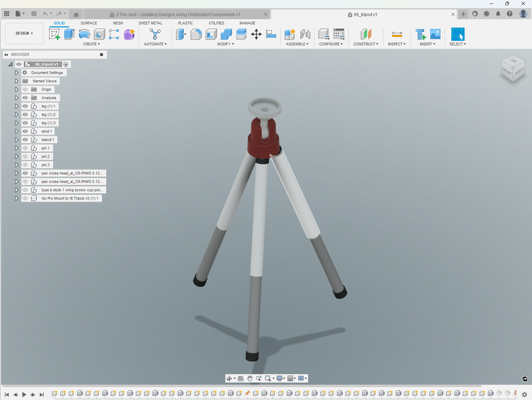Image resolution: width=532 pixels, height=400 pixels.
Task: Select the Align tool
Action: point(271,34)
